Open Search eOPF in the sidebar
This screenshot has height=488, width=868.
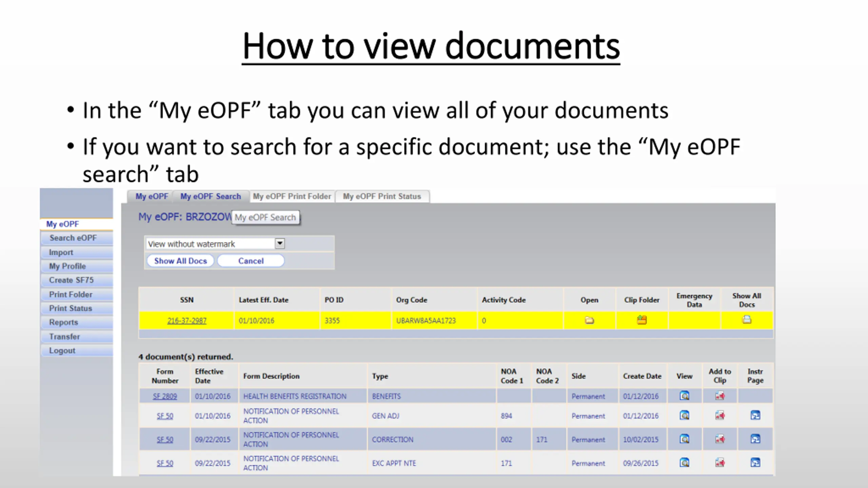click(x=76, y=238)
